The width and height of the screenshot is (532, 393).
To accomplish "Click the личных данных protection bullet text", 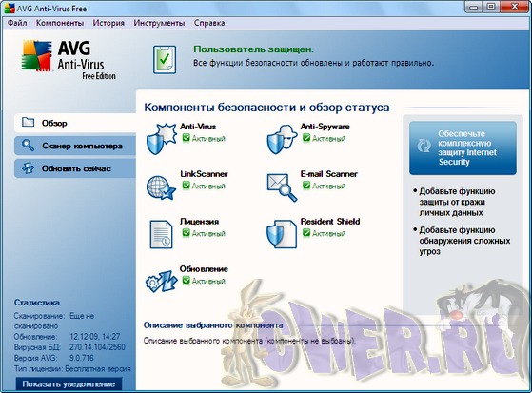I will (x=457, y=202).
